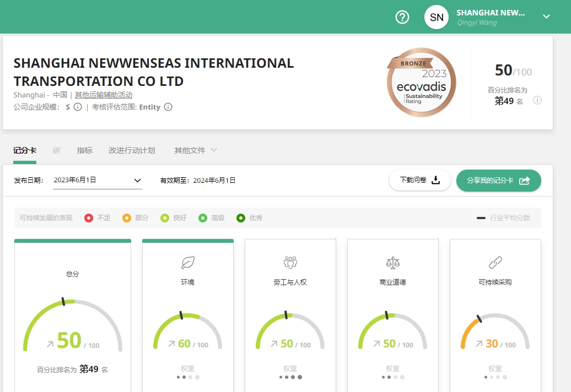Screen dimensions: 571x392
Task: Click the Bronze 2023 EcoVadis medal
Action: (x=421, y=82)
